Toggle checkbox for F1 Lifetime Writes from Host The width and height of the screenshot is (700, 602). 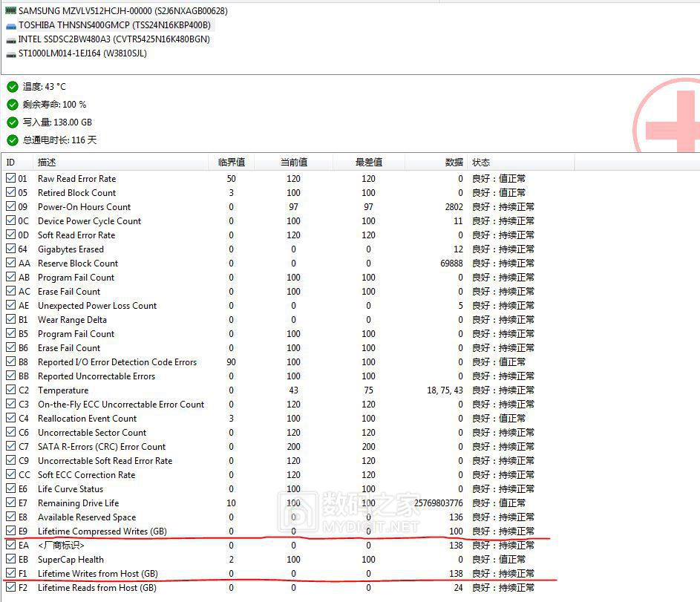[x=10, y=573]
